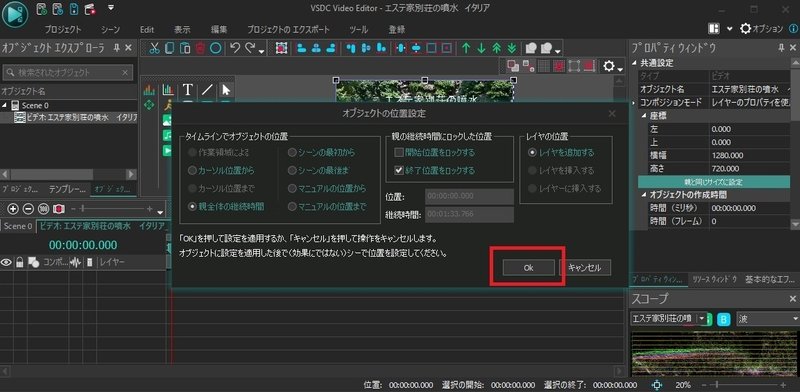
Task: Click the Undo arrow icon
Action: pyautogui.click(x=235, y=48)
